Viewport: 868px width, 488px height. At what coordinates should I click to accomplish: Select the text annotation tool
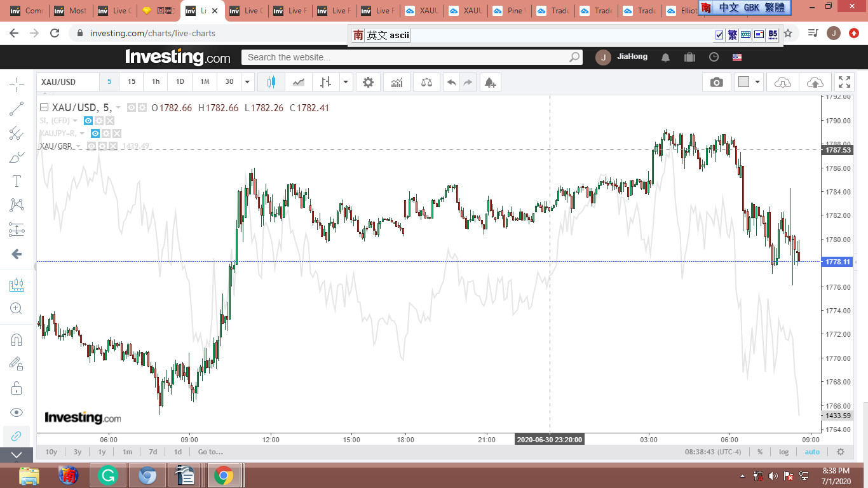17,181
